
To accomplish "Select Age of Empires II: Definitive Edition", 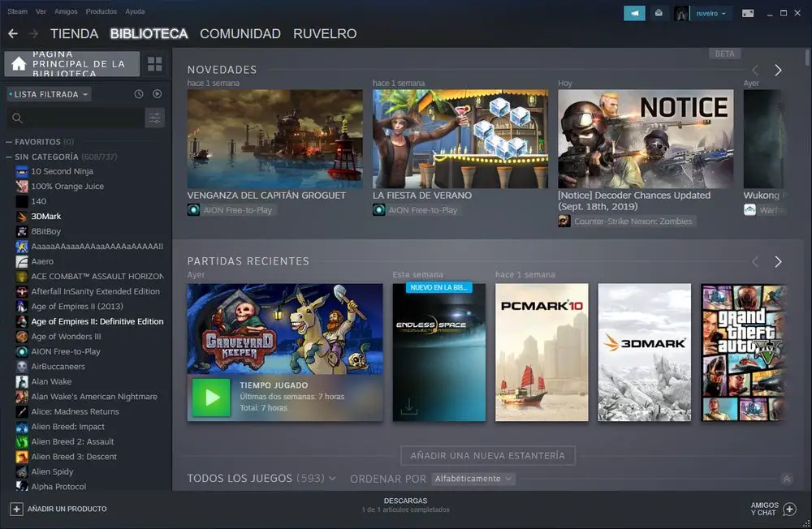I will 97,321.
